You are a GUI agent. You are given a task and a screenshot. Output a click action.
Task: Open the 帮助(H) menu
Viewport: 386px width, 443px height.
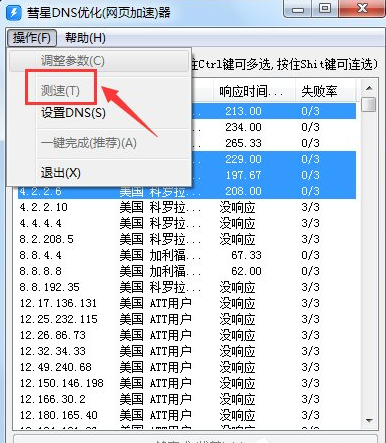click(x=85, y=38)
